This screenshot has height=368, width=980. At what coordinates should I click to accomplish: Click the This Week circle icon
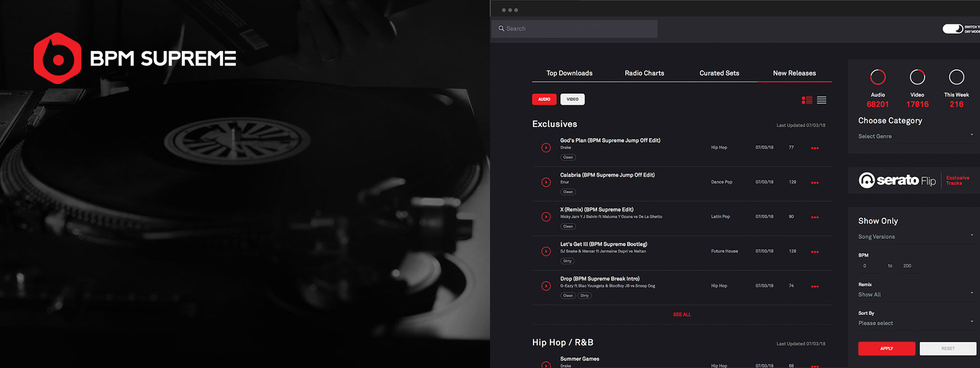(956, 77)
